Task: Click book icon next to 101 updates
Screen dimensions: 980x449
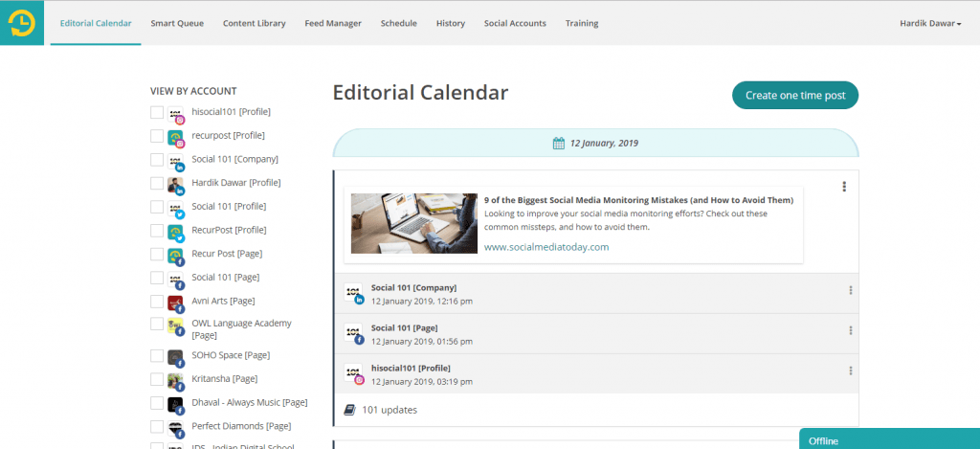Action: (350, 410)
